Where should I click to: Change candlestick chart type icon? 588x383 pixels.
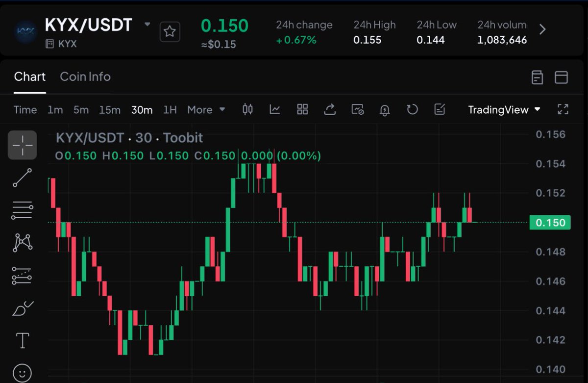(248, 109)
